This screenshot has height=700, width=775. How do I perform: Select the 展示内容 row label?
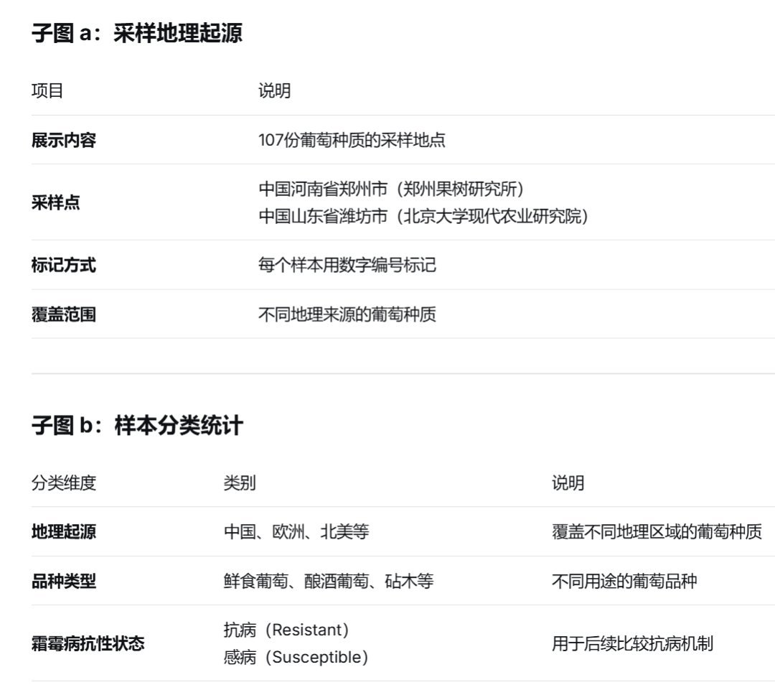click(x=64, y=141)
